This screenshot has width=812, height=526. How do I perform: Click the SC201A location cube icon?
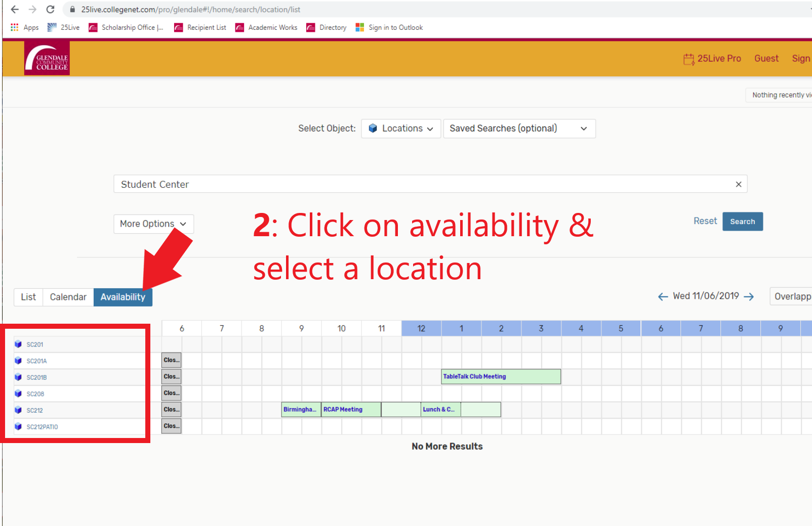pos(18,361)
